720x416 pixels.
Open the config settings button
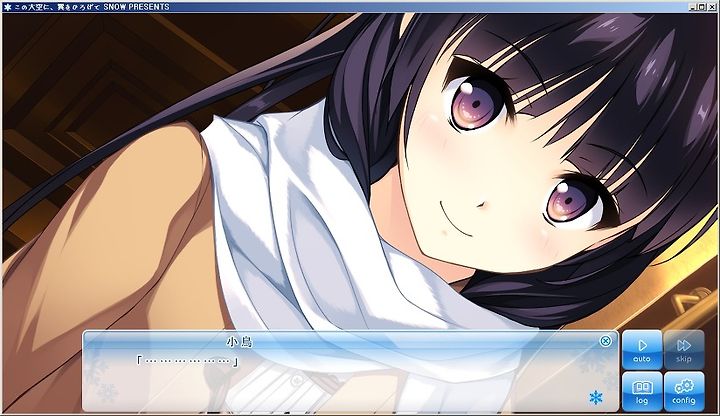(684, 391)
